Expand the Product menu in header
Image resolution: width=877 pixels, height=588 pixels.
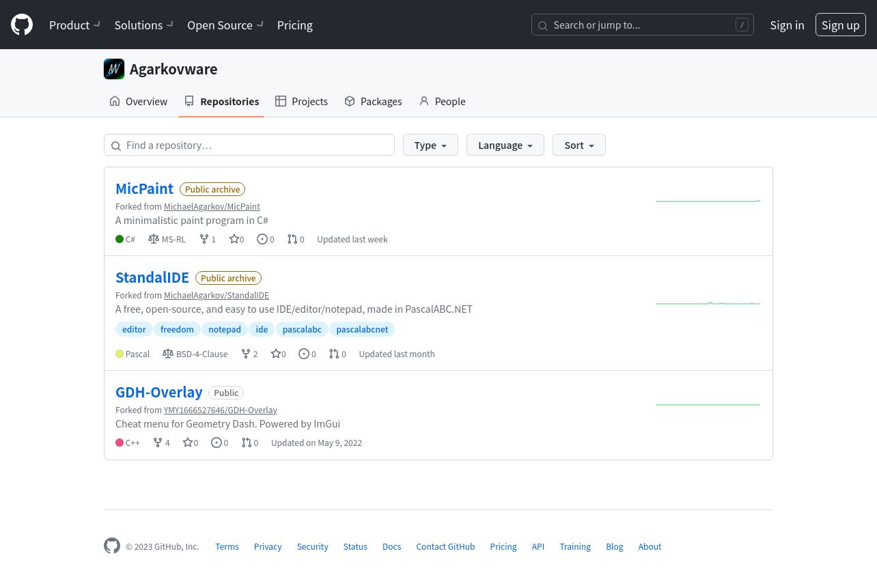(x=75, y=25)
